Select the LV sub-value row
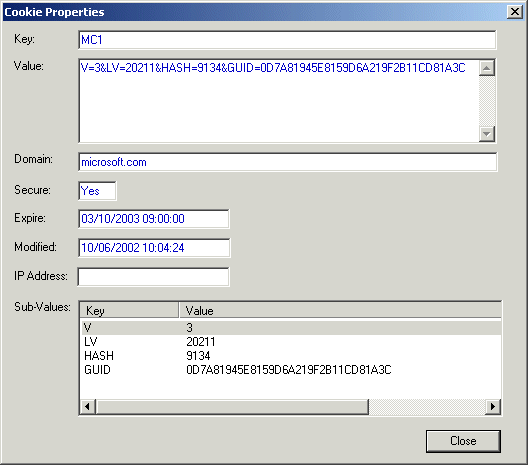 (291, 342)
